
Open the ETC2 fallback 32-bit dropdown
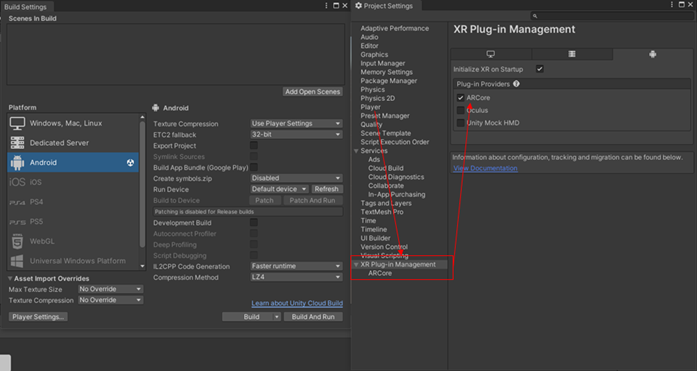(x=296, y=134)
